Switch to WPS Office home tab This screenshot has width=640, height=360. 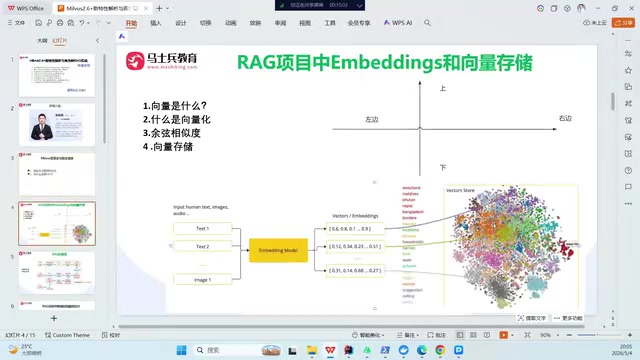[26, 8]
